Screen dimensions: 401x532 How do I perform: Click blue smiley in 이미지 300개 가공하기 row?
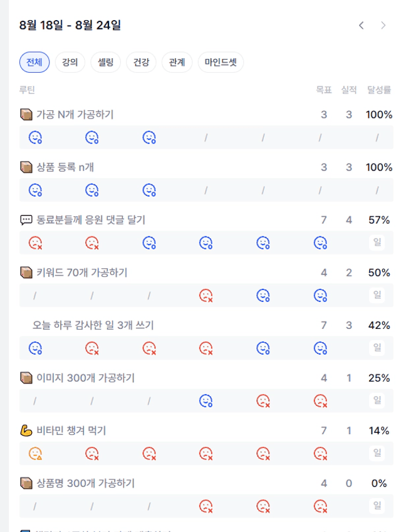tap(206, 400)
